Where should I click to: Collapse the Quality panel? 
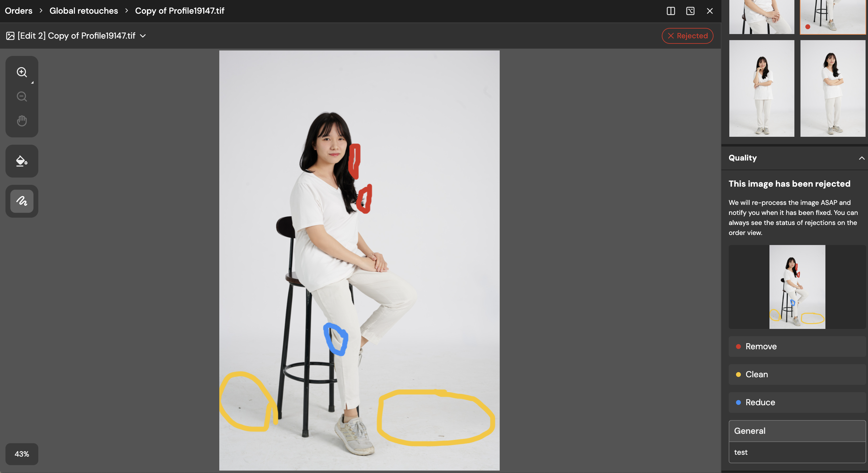click(862, 158)
